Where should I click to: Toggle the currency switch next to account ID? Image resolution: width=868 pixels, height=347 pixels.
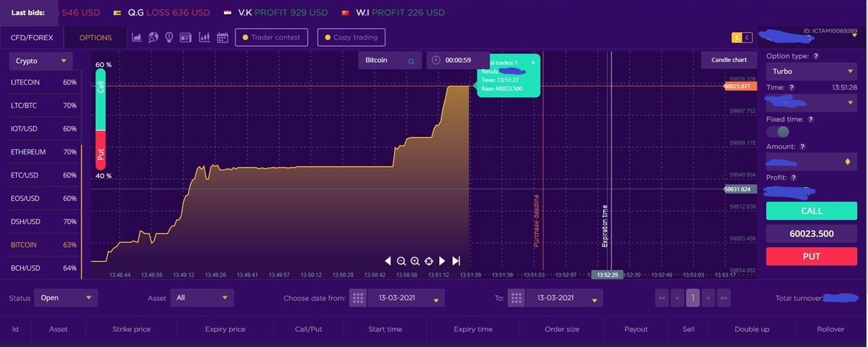tap(742, 38)
